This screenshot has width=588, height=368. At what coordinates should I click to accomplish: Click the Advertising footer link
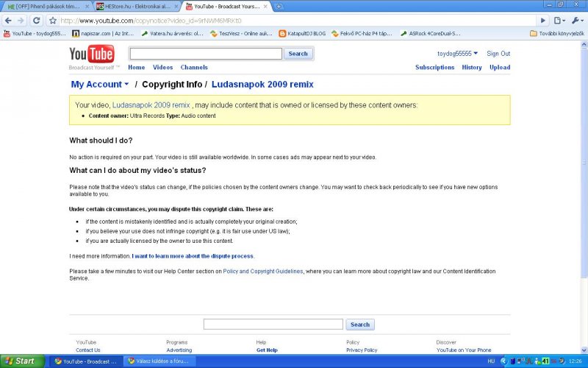pyautogui.click(x=179, y=350)
